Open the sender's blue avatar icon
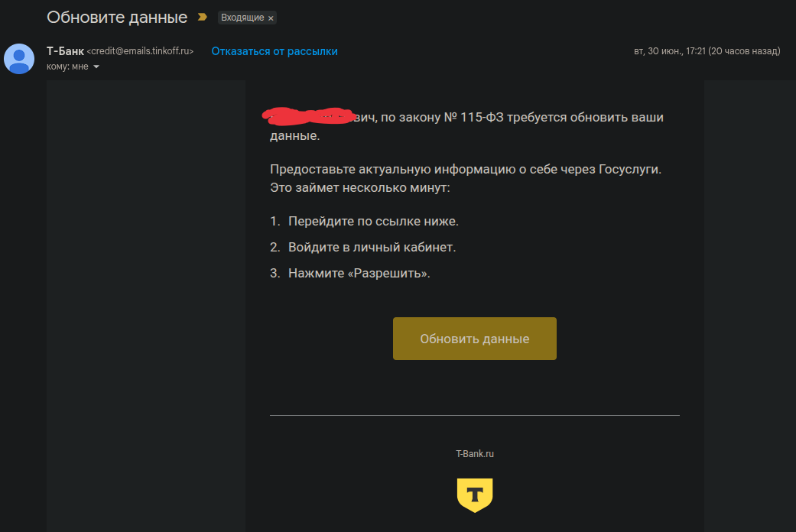 click(x=19, y=59)
